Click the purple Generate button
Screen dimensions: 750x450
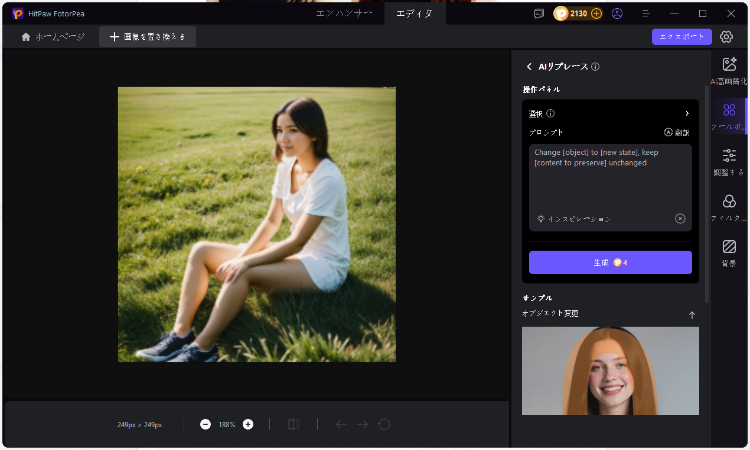coord(610,262)
